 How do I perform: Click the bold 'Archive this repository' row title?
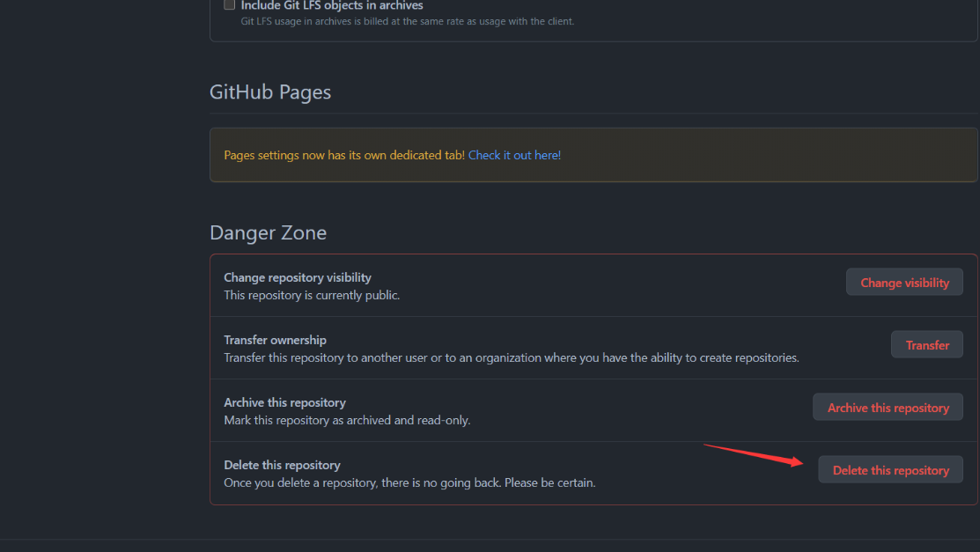[x=284, y=402]
